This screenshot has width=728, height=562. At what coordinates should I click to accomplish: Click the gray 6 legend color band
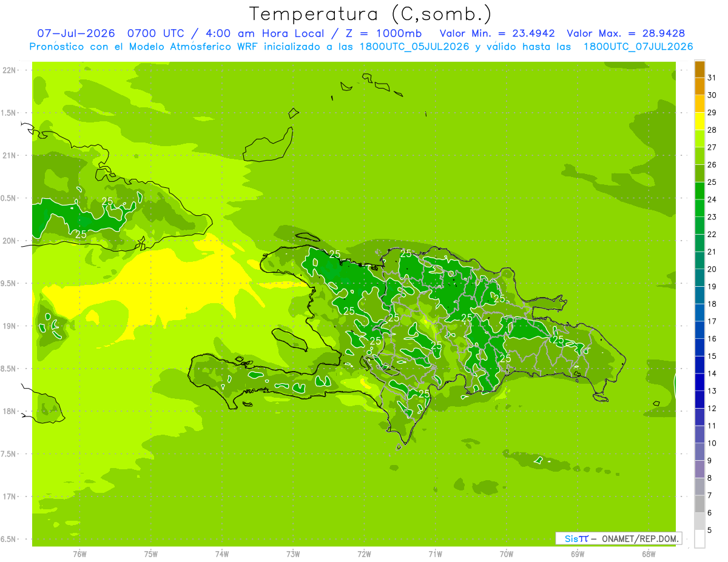699,504
